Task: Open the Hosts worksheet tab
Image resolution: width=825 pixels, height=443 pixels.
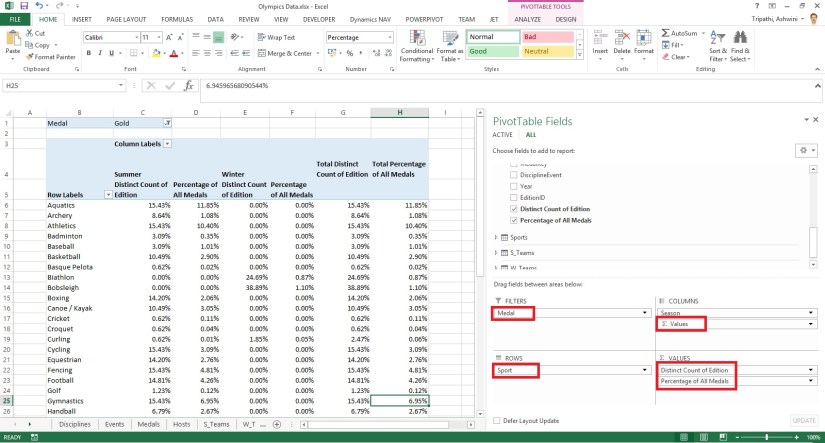Action: (182, 424)
